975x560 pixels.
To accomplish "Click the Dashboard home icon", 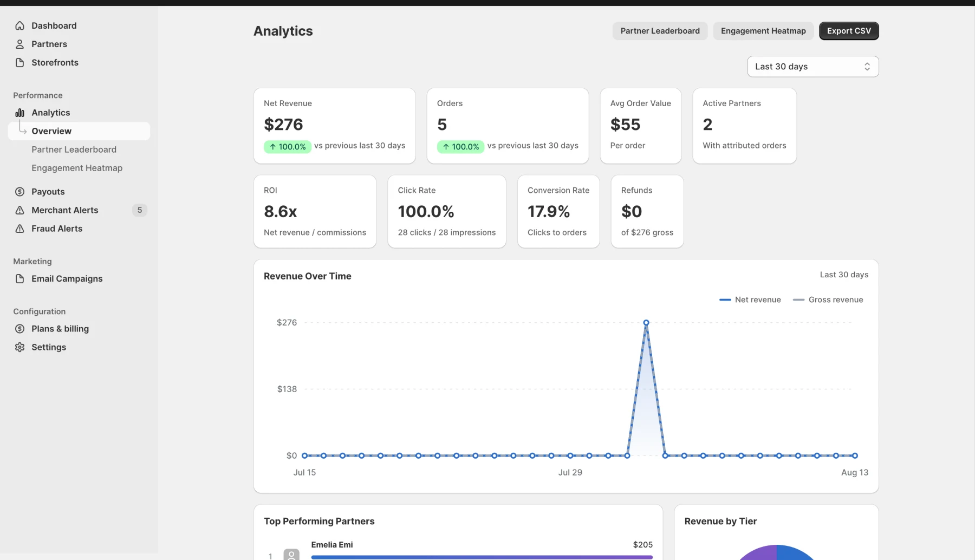I will (x=20, y=25).
